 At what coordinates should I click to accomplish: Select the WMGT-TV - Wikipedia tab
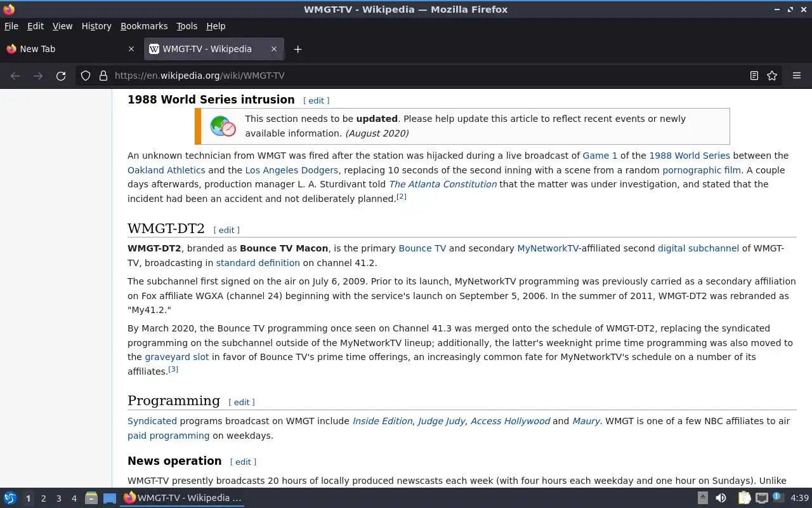coord(214,49)
